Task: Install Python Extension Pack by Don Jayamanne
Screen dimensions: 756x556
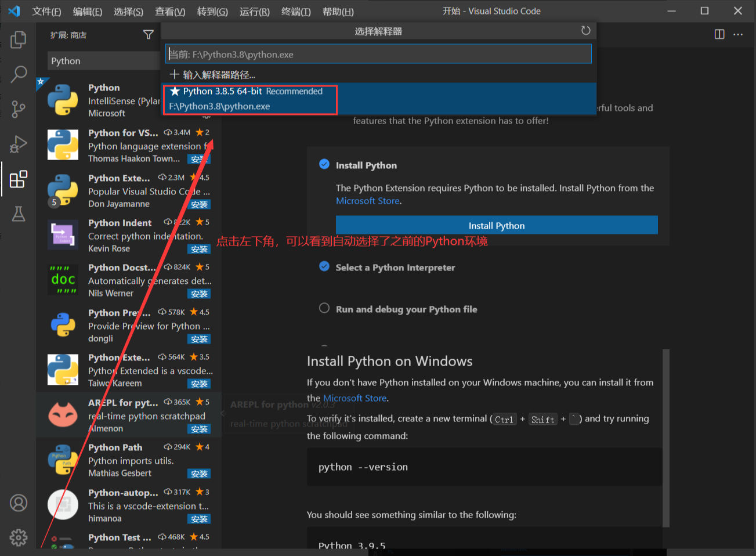Action: click(199, 204)
